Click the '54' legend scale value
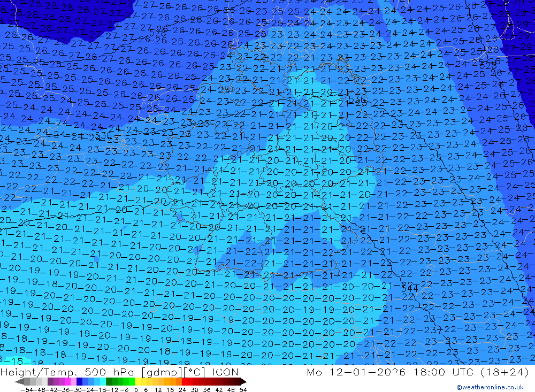The height and width of the screenshot is (392, 535). pos(243,390)
